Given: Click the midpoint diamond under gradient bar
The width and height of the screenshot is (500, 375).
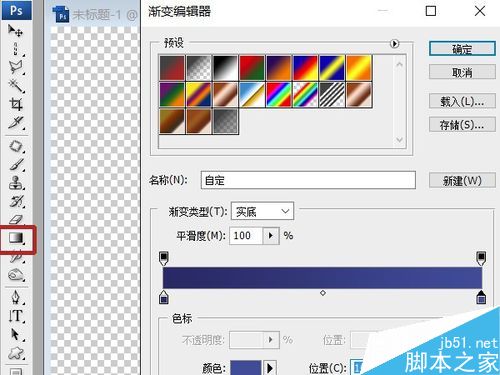Looking at the screenshot, I should (x=323, y=293).
